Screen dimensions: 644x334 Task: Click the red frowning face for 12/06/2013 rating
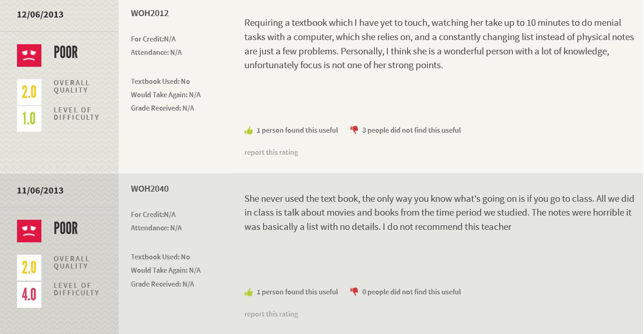point(29,55)
